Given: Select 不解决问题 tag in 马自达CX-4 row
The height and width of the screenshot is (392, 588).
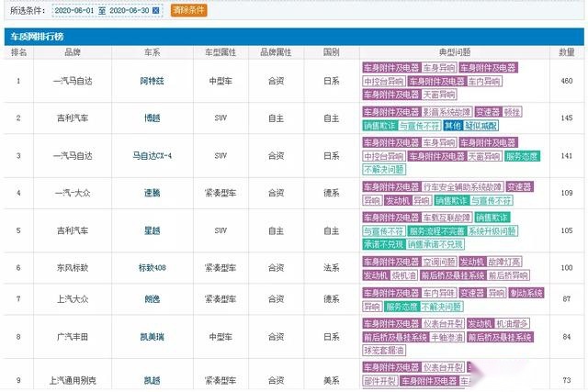Looking at the screenshot, I should pyautogui.click(x=384, y=170).
